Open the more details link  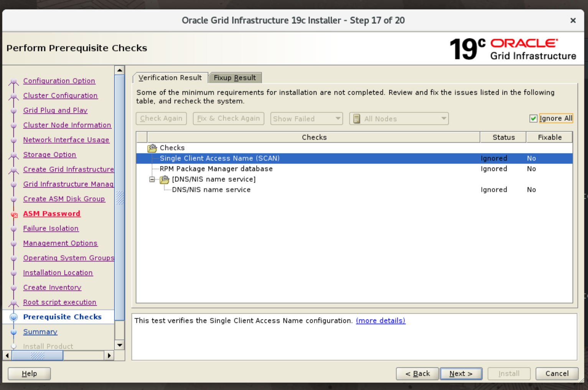[380, 321]
